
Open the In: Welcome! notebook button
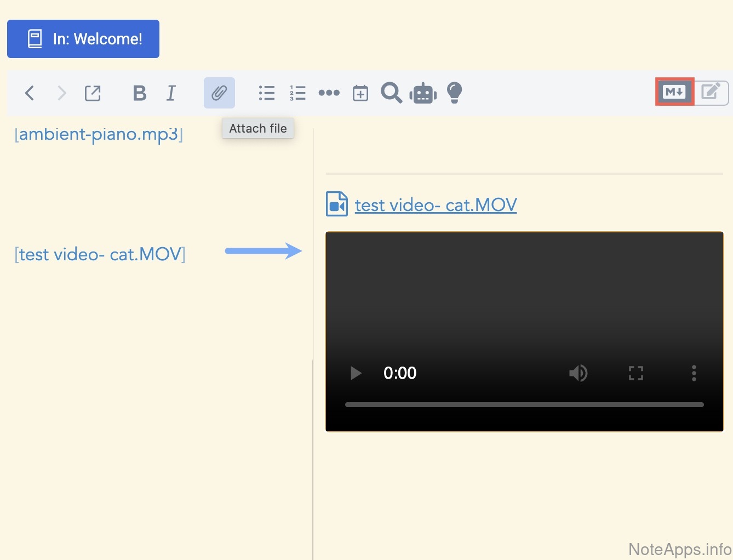click(x=83, y=39)
